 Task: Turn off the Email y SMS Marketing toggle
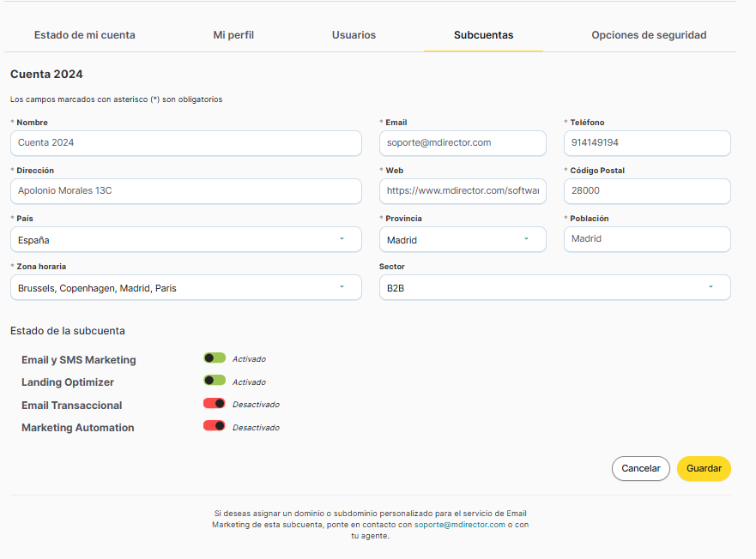[x=215, y=358]
